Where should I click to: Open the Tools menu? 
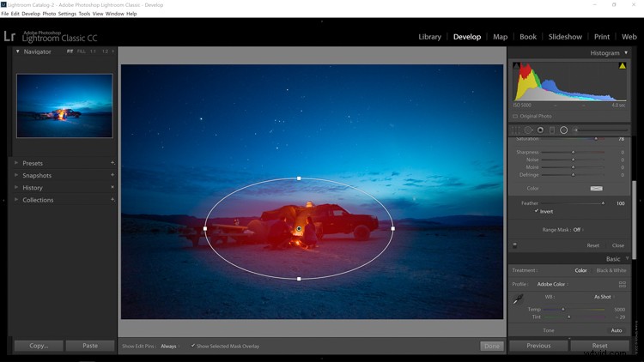coord(84,14)
